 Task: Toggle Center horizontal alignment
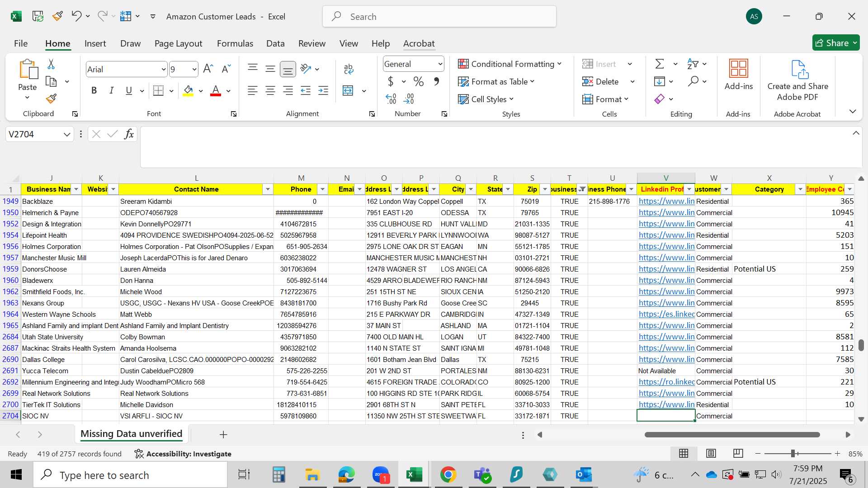[x=270, y=90]
